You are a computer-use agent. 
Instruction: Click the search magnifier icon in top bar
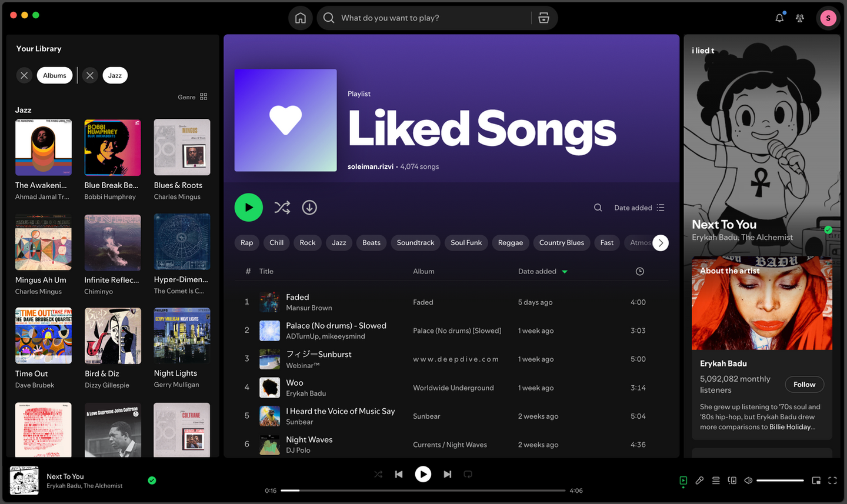pos(329,18)
